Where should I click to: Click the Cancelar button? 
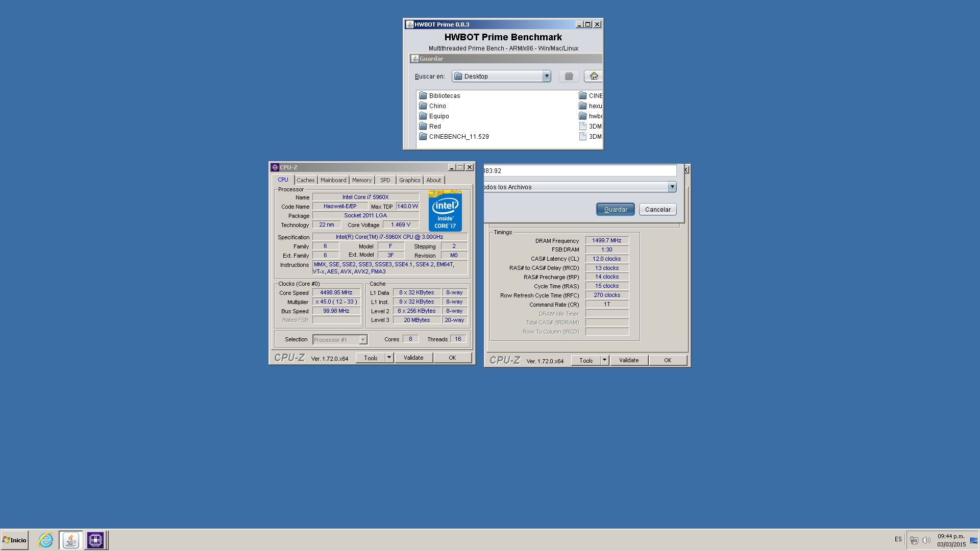click(x=658, y=209)
